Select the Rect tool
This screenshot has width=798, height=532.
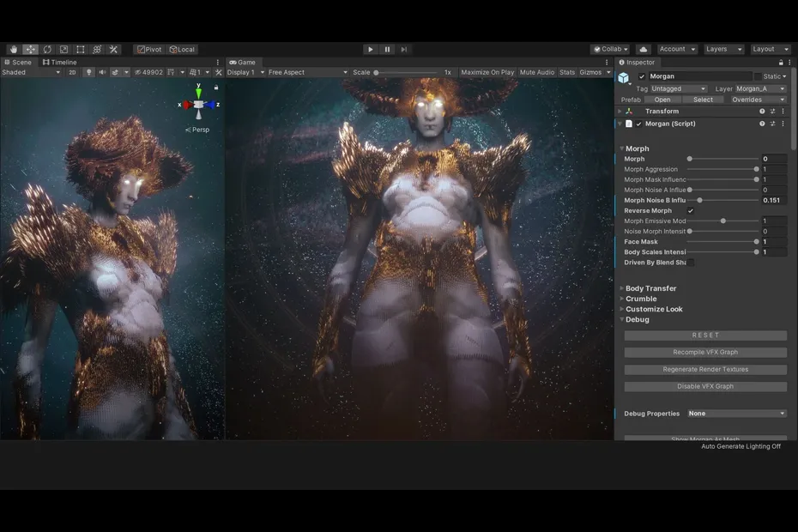coord(81,50)
